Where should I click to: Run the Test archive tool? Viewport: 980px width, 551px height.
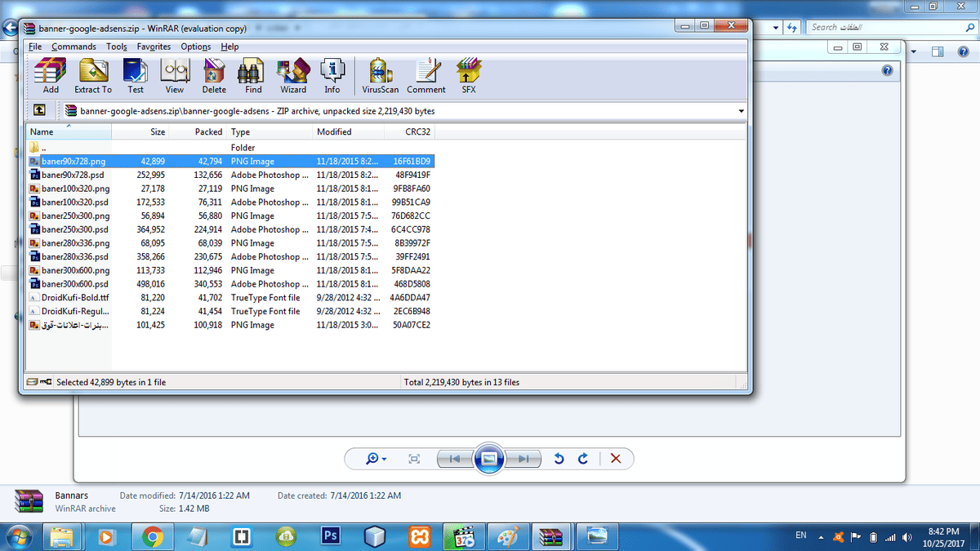135,76
